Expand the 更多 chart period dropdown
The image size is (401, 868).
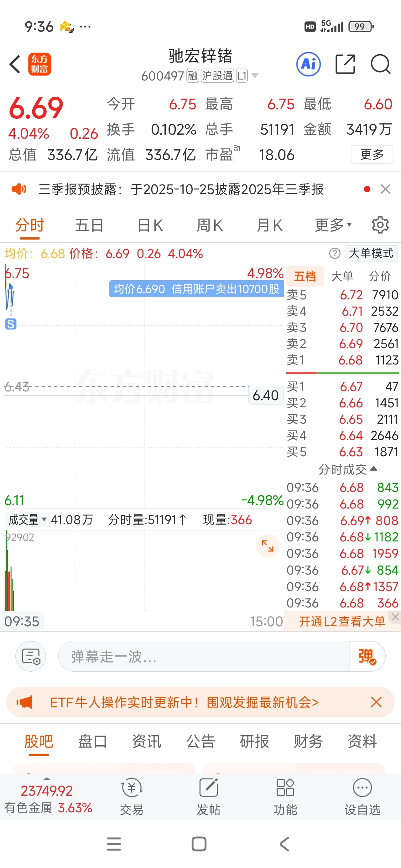(x=333, y=225)
